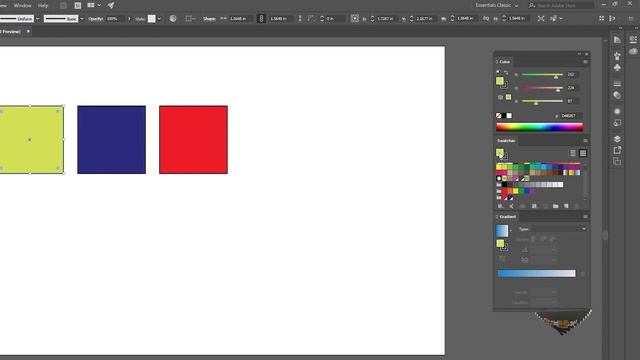640x360 pixels.
Task: Open the Variable Width Profile dropdown
Action: [38, 19]
